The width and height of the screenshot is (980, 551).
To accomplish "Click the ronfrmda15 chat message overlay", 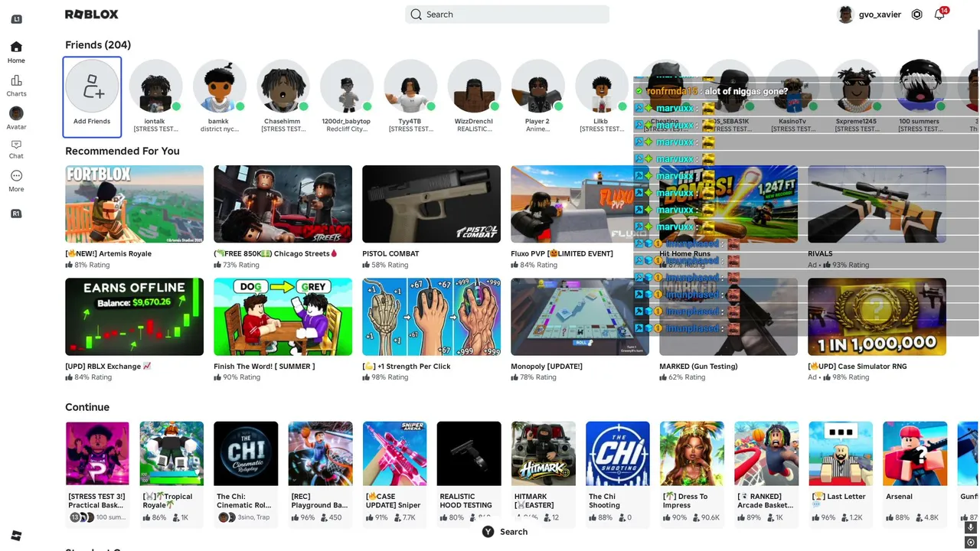I will click(712, 91).
